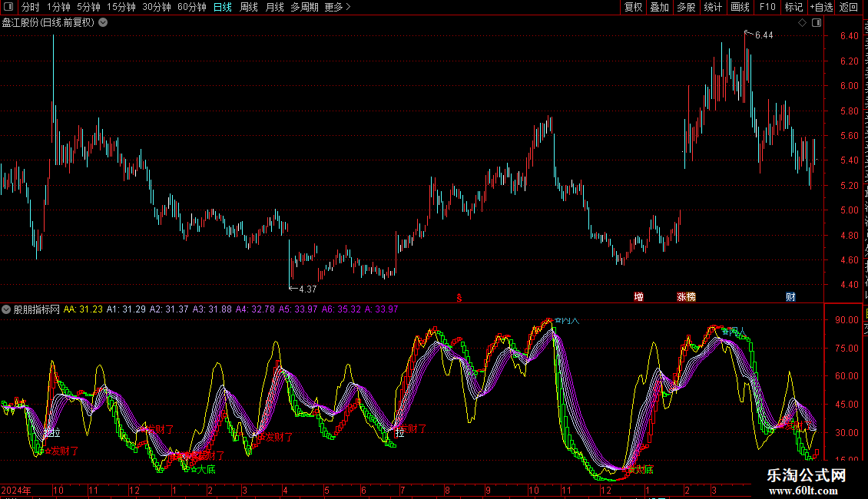Click the red S marker under chart
The image size is (868, 499).
(x=459, y=298)
